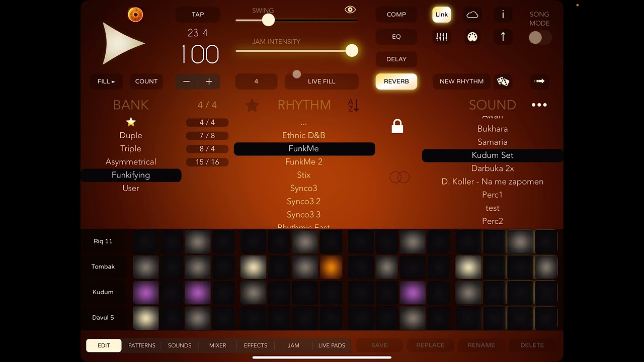Image resolution: width=644 pixels, height=362 pixels.
Task: Sort rhythms with the A-Z icon
Action: pos(354,105)
